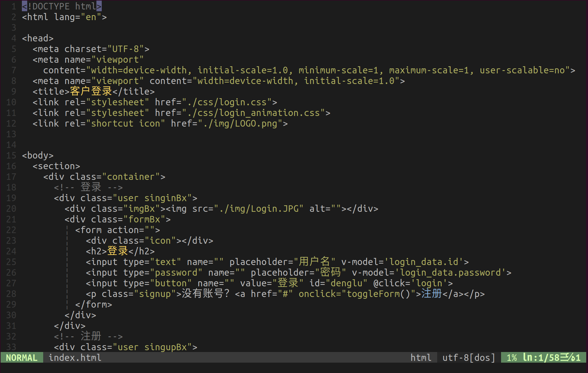This screenshot has height=373, width=588.
Task: Click the html filetype segment
Action: [421, 358]
